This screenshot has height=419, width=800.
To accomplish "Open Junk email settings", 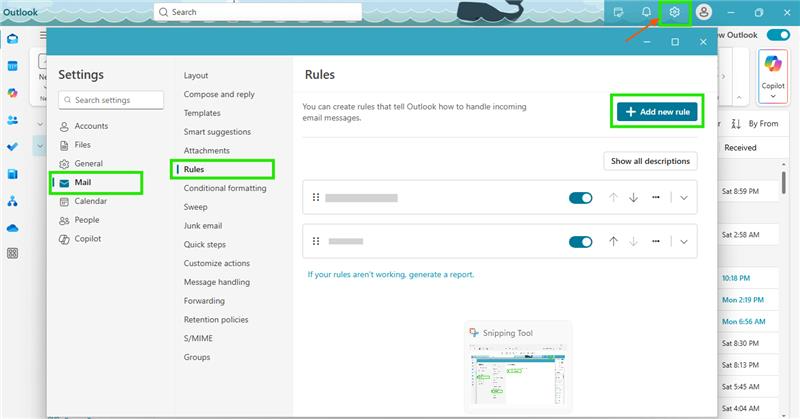I will tap(203, 226).
